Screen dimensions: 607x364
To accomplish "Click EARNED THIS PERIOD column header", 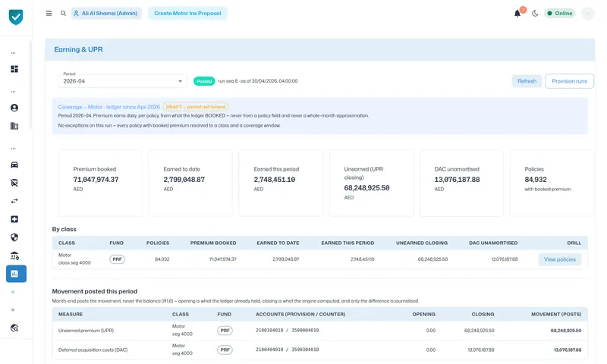I will coord(348,243).
